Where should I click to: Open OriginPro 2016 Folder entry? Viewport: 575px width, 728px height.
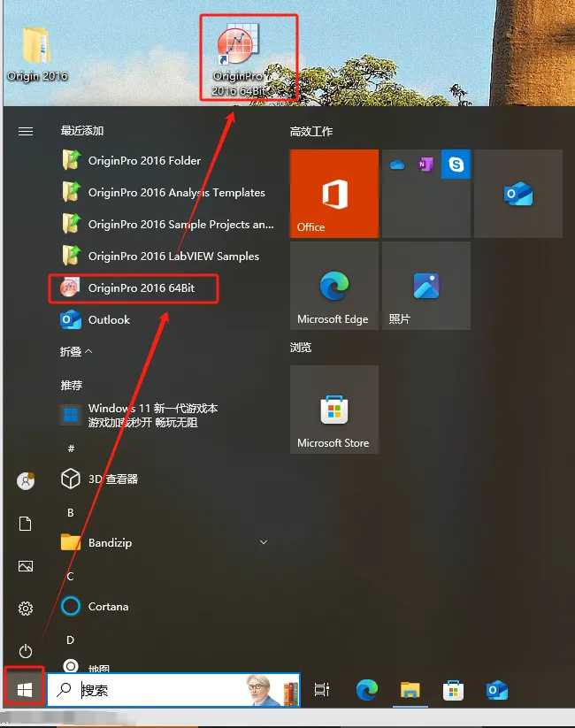[131, 161]
